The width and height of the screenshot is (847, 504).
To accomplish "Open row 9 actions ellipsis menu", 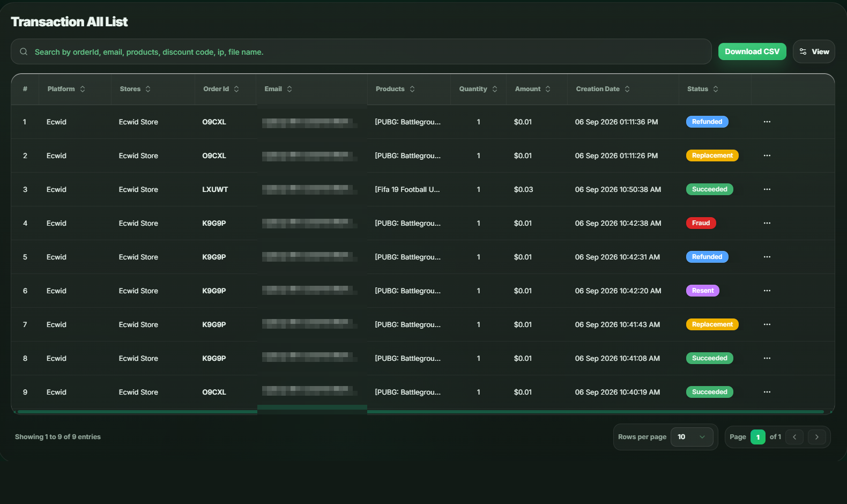I will (767, 392).
